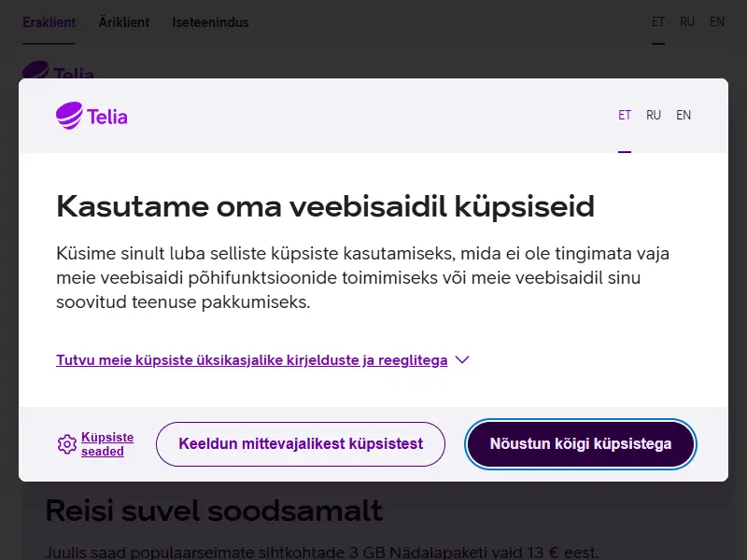The image size is (747, 560).
Task: Select EN in the page header languages
Action: pyautogui.click(x=716, y=21)
